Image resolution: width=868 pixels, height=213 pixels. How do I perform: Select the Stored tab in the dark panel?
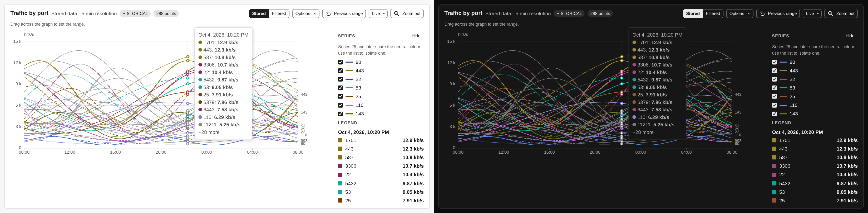(693, 14)
